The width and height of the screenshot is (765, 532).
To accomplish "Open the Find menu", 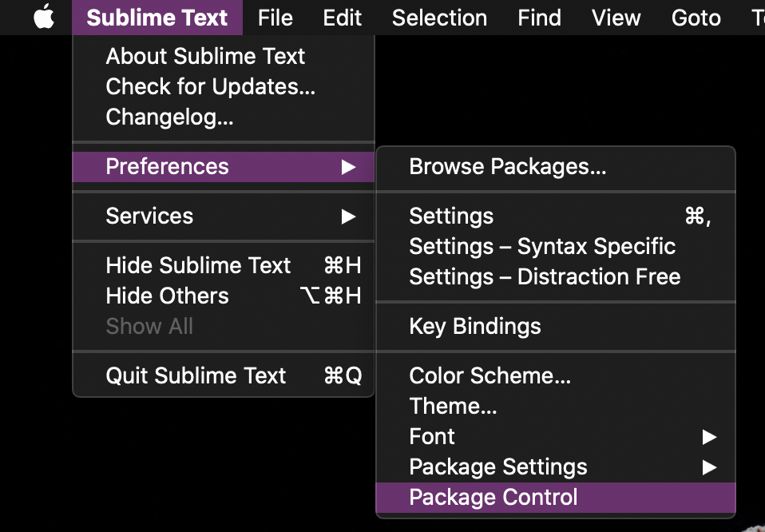I will [539, 18].
